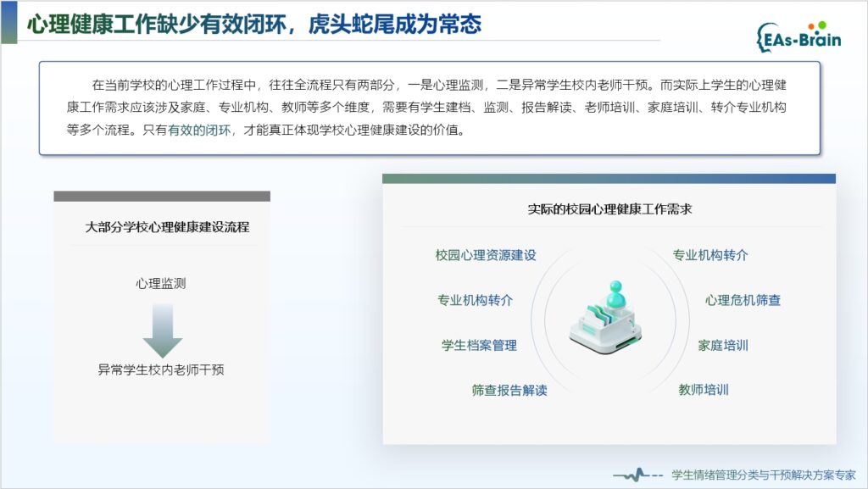Screen dimensions: 868x489
Task: Click 家庭培训 label
Action: click(723, 346)
